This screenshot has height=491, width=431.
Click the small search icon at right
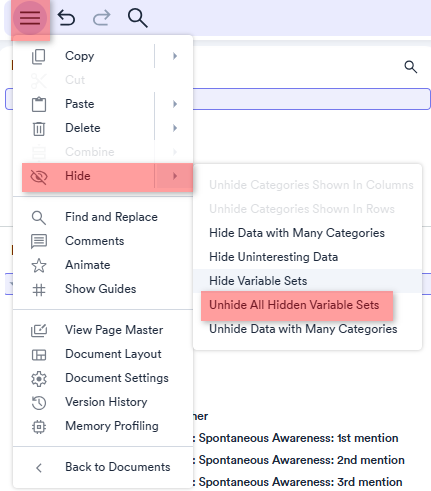pos(411,67)
